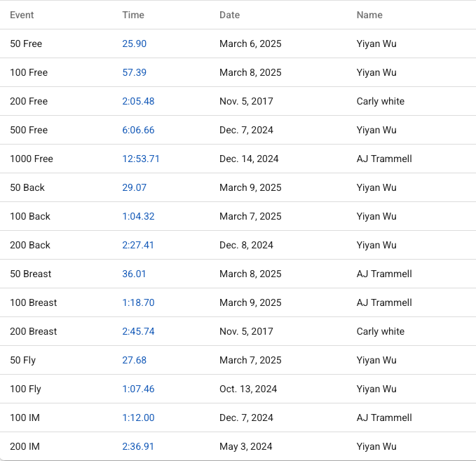The width and height of the screenshot is (476, 461).
Task: Select the 500 Free time 6:06.66
Action: pyautogui.click(x=138, y=130)
